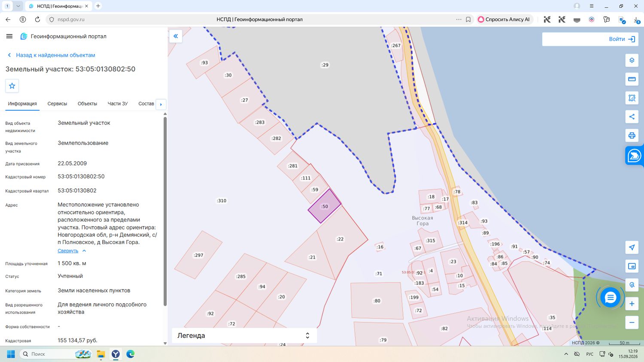Screen dimensions: 644x362
Task: Open the overview map window icon
Action: (632, 266)
